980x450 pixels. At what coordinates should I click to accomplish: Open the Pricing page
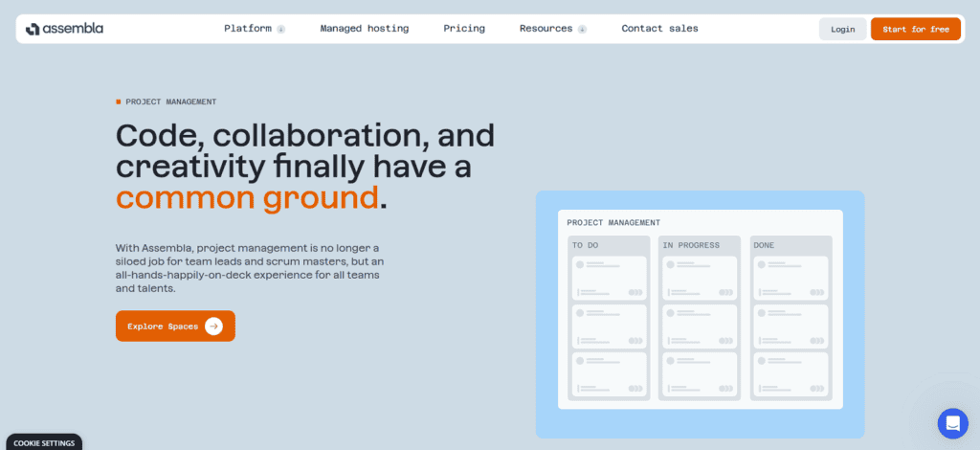click(464, 29)
